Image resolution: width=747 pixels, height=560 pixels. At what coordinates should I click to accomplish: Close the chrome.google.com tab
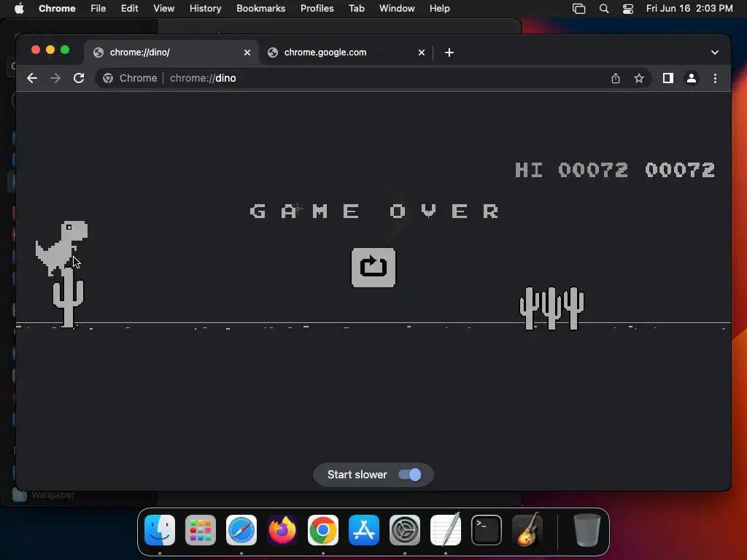click(421, 52)
